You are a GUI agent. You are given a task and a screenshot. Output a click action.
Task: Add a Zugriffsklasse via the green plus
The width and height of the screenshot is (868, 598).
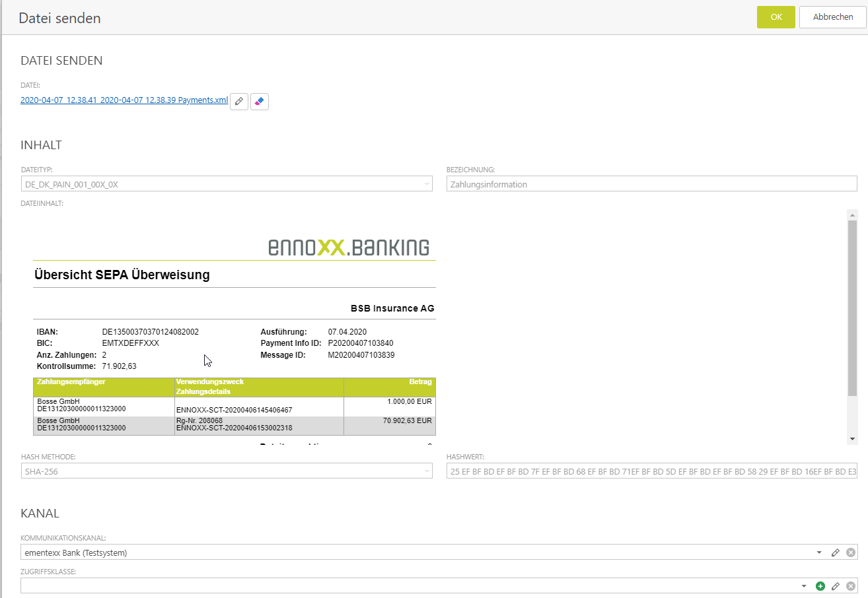pos(820,586)
